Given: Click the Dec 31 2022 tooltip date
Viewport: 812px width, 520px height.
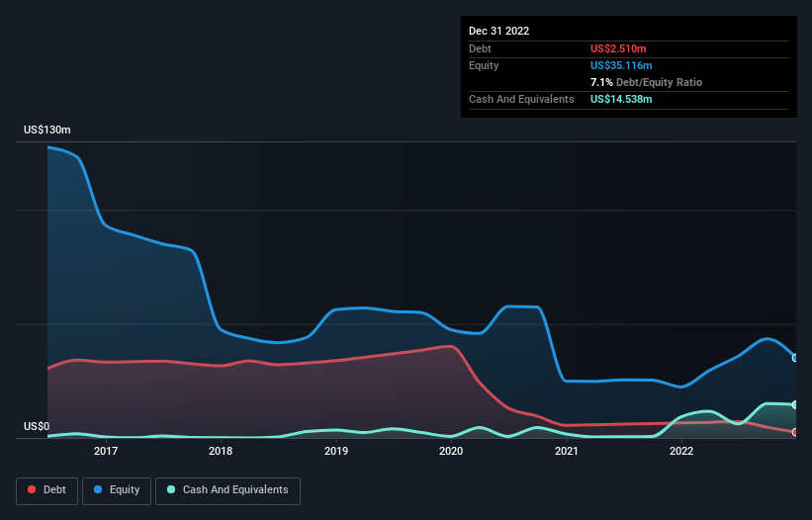Looking at the screenshot, I should 498,31.
